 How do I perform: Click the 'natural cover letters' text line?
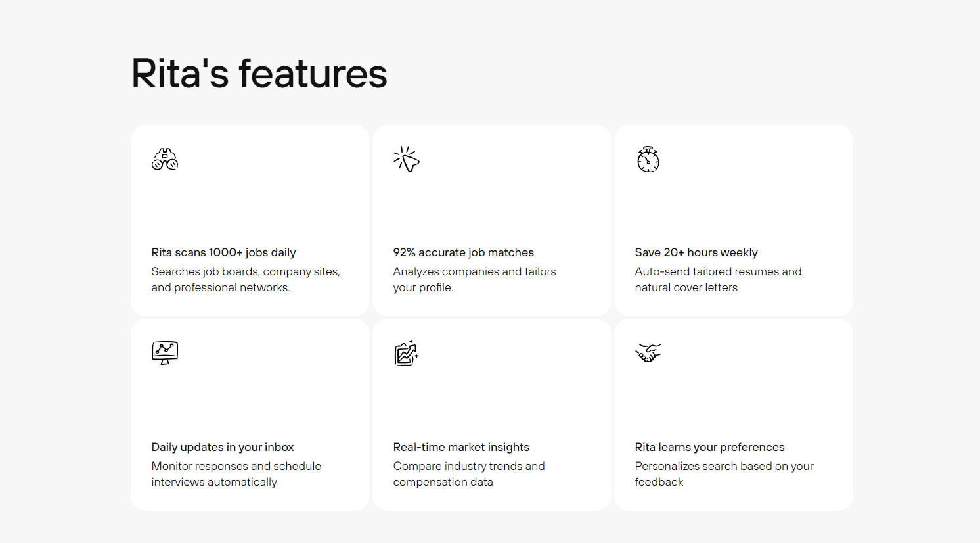pyautogui.click(x=686, y=287)
